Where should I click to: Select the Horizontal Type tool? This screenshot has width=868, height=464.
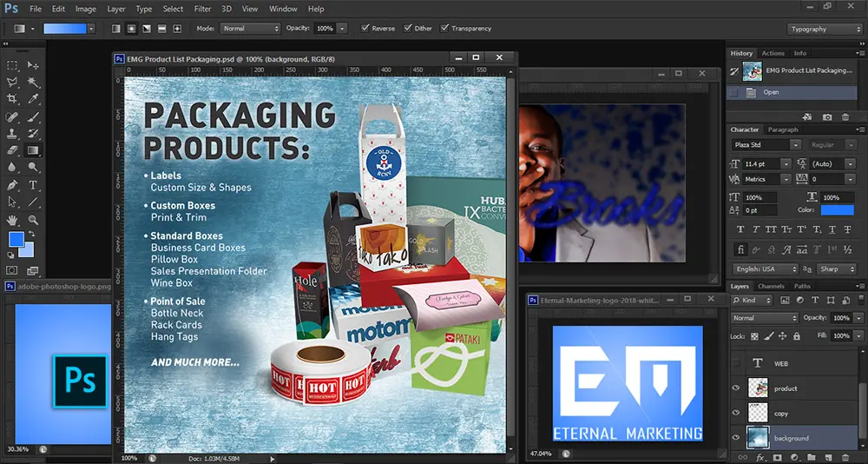[33, 185]
